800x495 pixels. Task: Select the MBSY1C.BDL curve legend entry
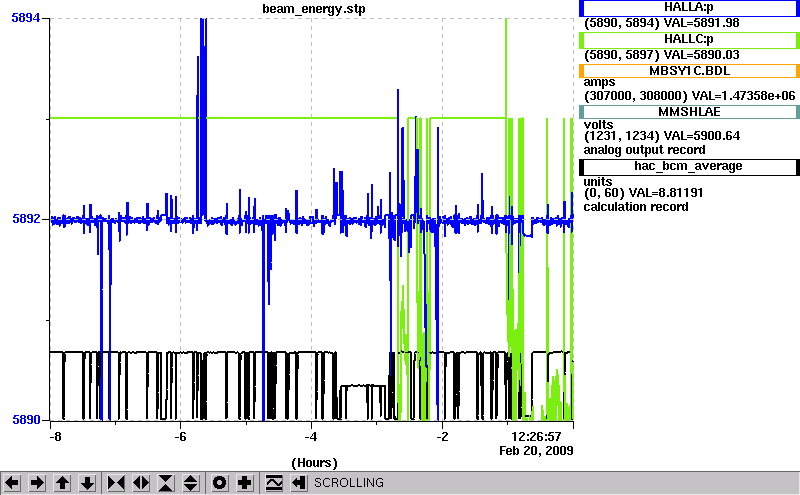click(x=689, y=71)
